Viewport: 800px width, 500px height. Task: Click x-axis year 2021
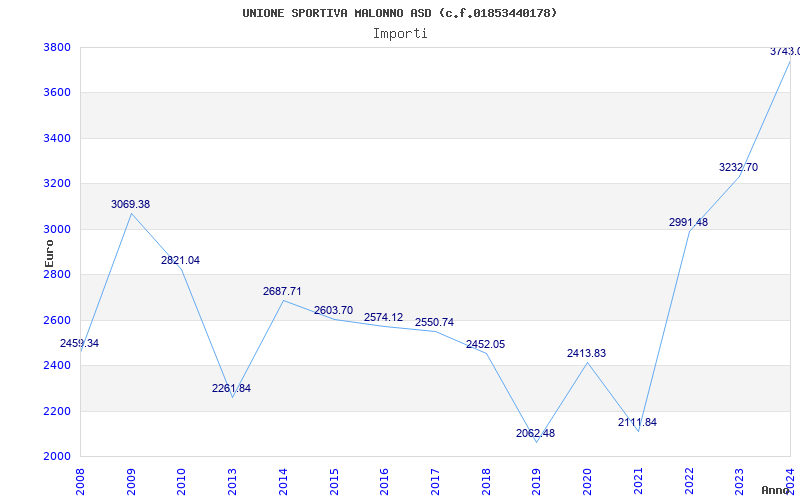pos(638,481)
